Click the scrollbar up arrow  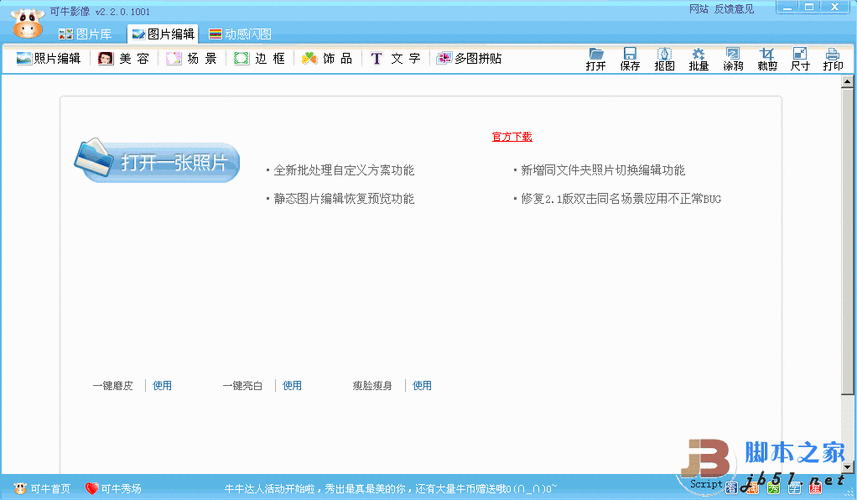[x=847, y=81]
